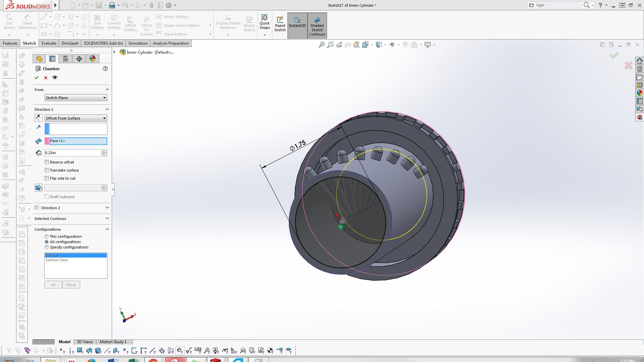The image size is (644, 362).
Task: Switch to the DimXpert tab
Action: pos(70,43)
